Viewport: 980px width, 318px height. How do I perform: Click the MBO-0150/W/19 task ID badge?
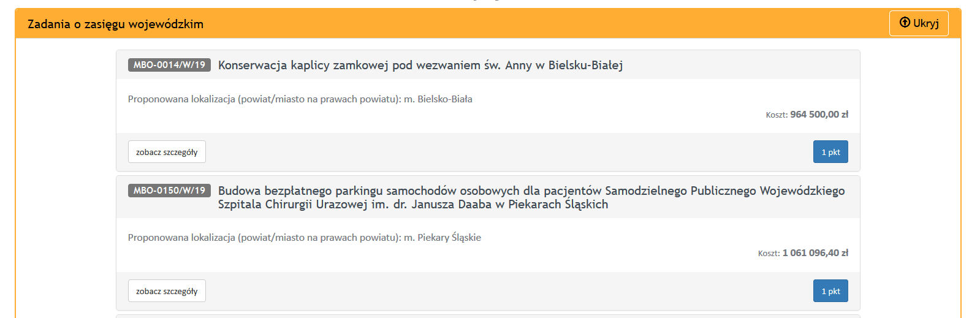(x=169, y=191)
